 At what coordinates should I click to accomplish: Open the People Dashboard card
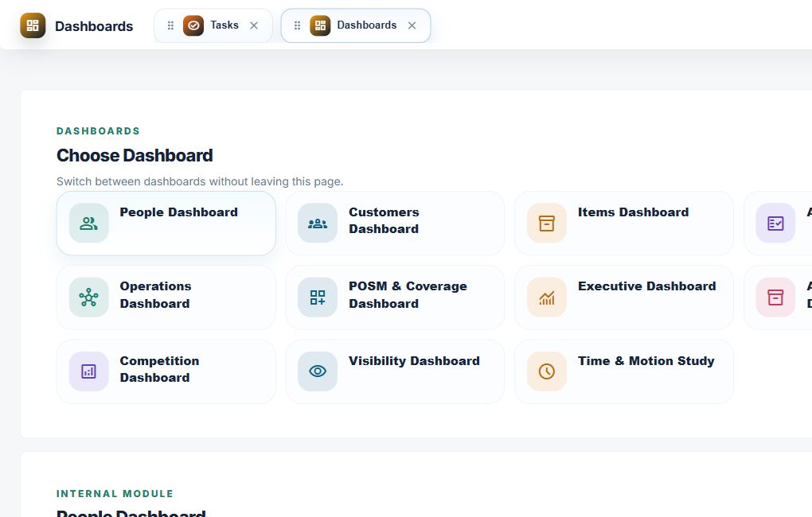[166, 223]
